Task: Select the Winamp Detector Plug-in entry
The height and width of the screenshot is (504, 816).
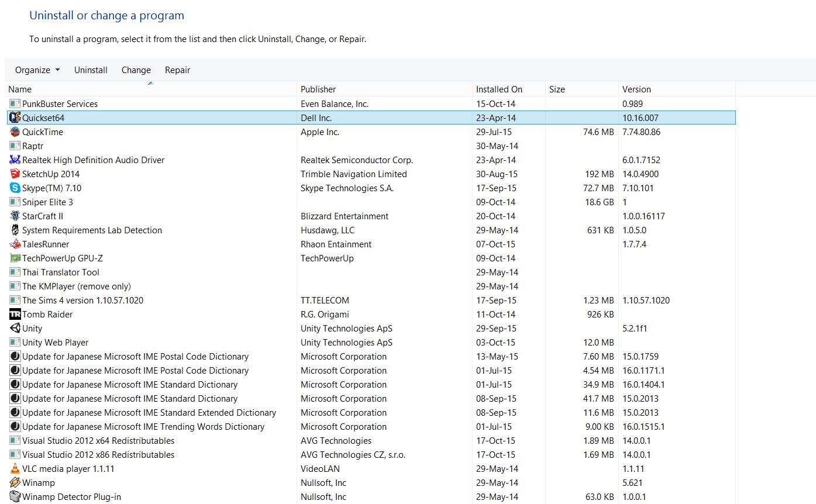Action: click(x=71, y=496)
